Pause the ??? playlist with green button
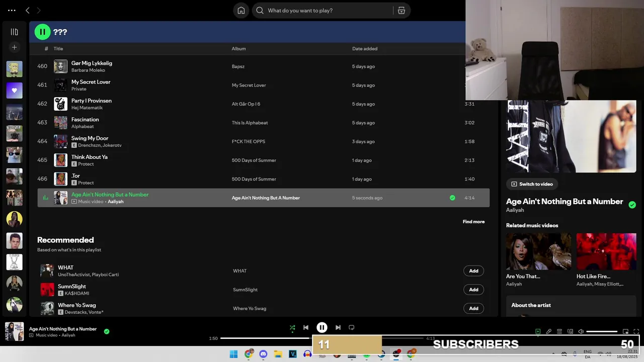Viewport: 644px width, 362px height. pyautogui.click(x=42, y=32)
